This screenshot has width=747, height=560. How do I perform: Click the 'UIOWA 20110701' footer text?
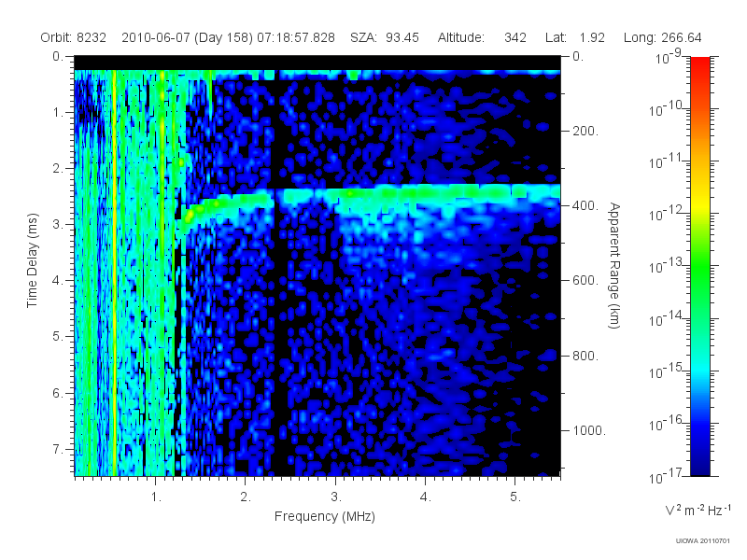click(x=703, y=541)
